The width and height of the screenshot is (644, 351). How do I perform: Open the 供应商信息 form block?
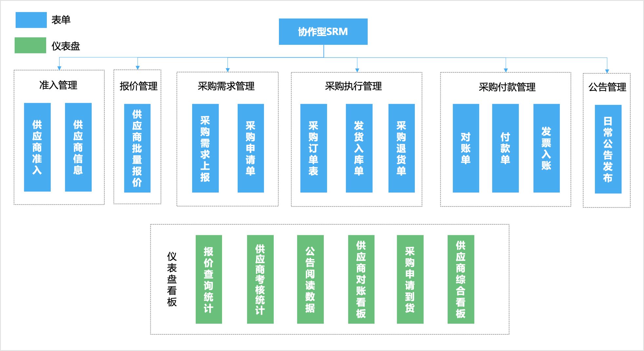coord(78,147)
